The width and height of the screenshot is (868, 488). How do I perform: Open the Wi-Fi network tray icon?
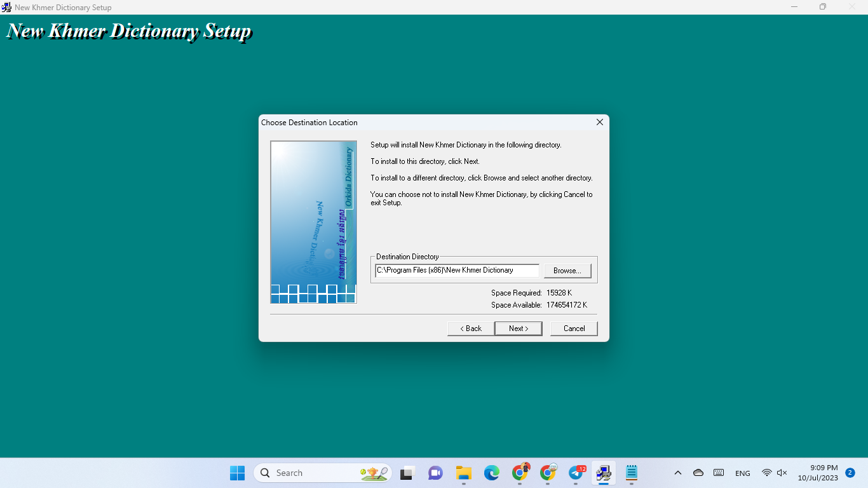point(767,473)
